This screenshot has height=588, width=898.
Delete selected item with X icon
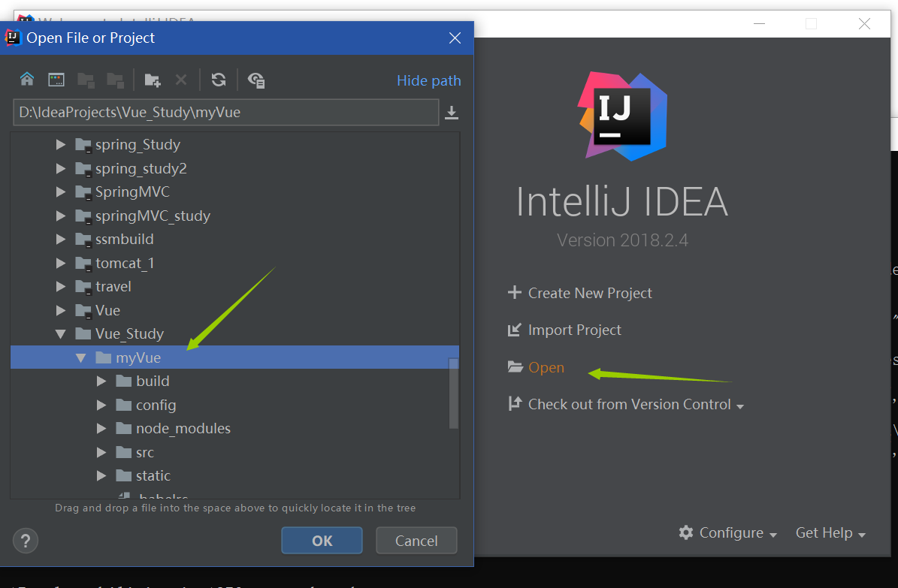pos(181,80)
